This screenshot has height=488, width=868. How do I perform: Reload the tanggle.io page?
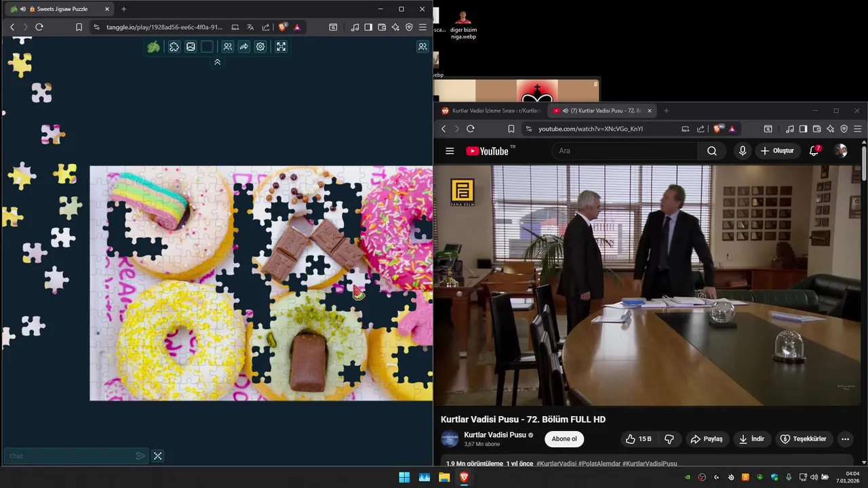(39, 27)
